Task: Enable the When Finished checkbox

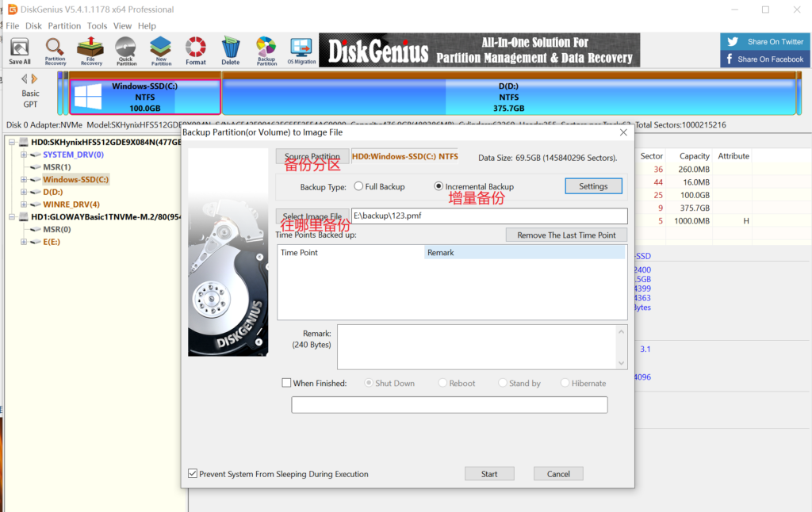Action: point(287,383)
